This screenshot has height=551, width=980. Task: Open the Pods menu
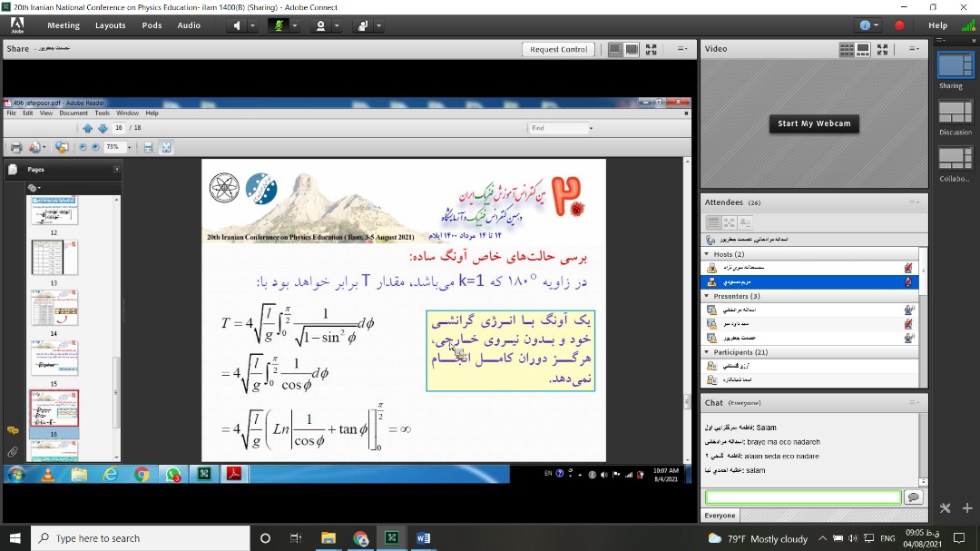[x=152, y=25]
